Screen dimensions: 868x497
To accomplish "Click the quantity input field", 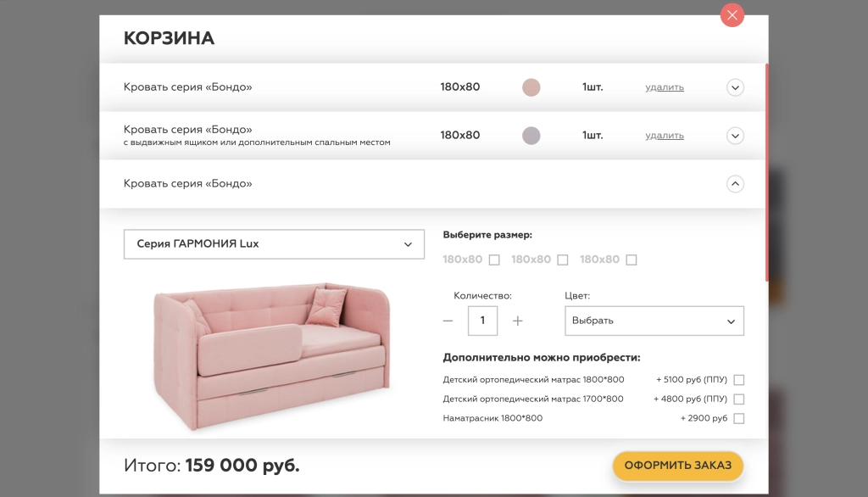I will coord(482,321).
